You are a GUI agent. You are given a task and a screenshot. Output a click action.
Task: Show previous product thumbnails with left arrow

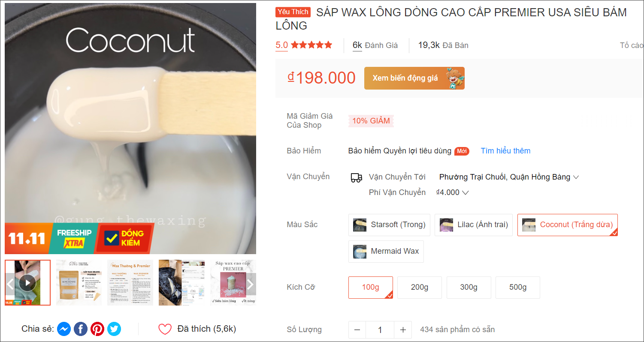coord(10,284)
